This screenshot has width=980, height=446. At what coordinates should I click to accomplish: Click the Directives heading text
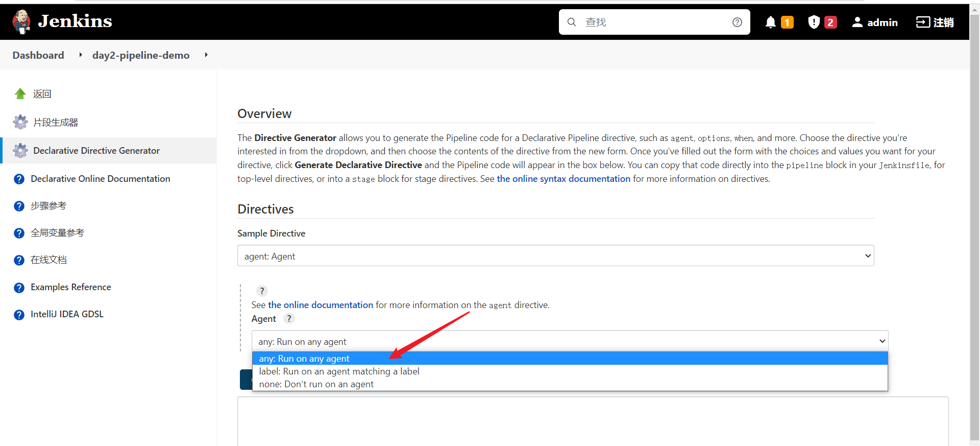[265, 209]
